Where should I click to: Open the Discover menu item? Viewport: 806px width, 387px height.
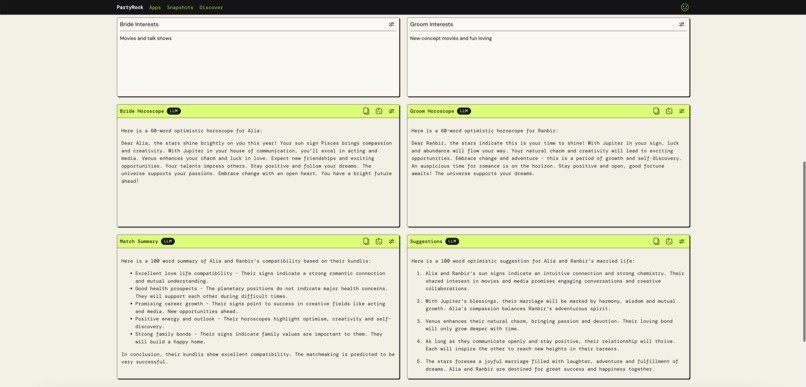(211, 7)
